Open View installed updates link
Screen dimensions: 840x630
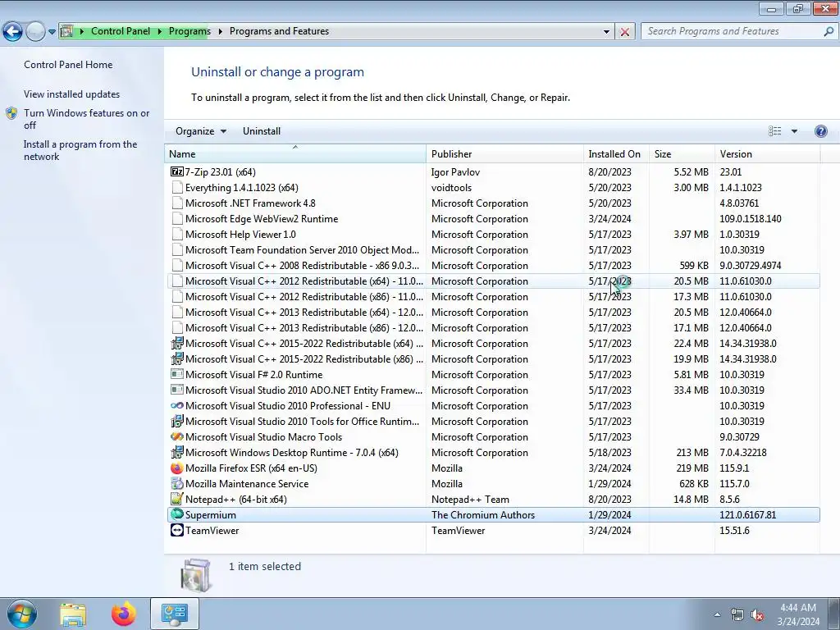click(x=72, y=94)
